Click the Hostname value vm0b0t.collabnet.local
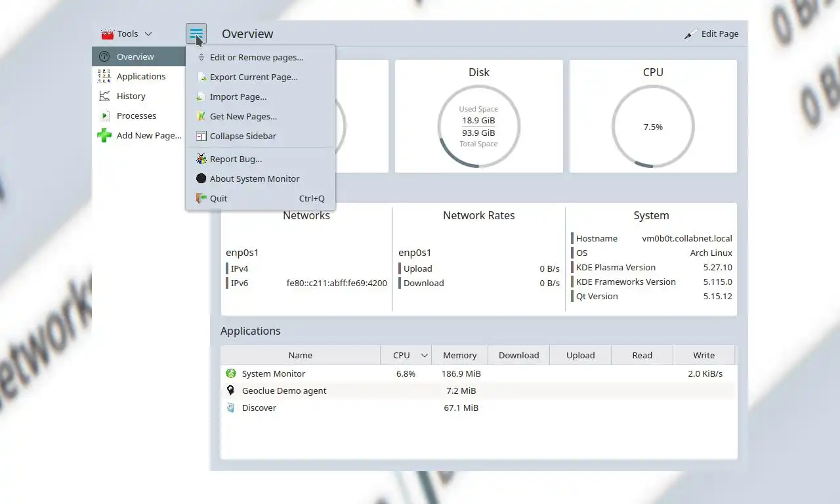Image resolution: width=840 pixels, height=504 pixels. click(x=687, y=238)
